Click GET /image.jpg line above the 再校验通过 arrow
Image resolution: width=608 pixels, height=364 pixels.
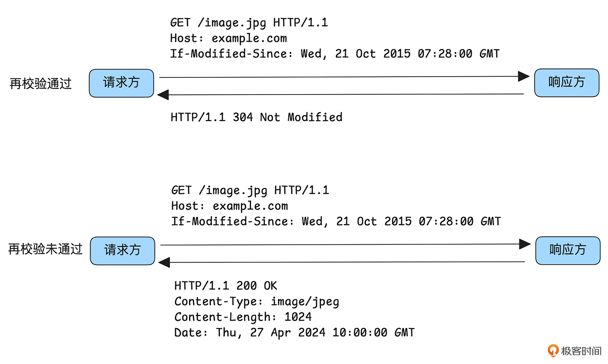coord(249,23)
